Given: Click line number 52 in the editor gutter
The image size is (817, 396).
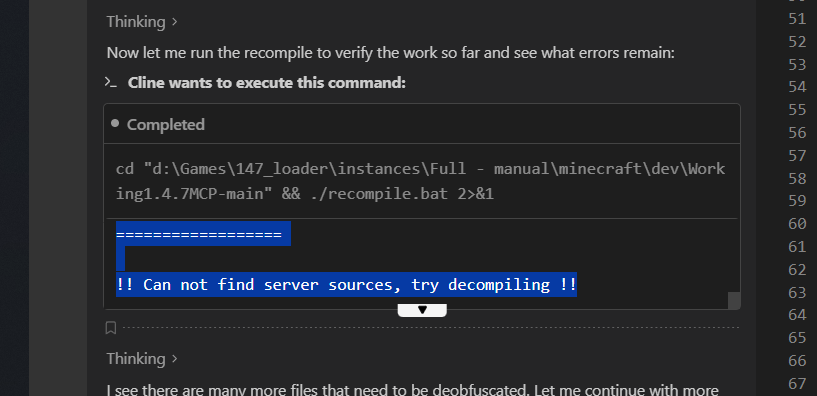Looking at the screenshot, I should click(797, 41).
